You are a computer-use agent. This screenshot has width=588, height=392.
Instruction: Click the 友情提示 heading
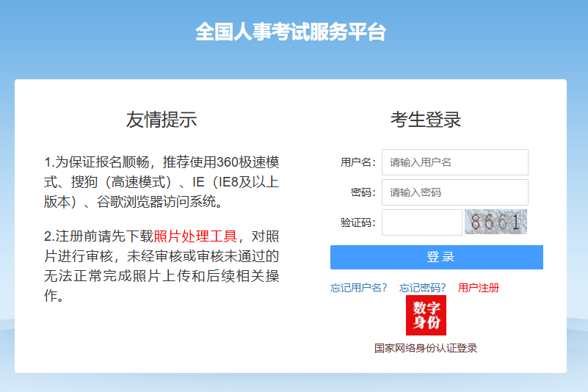coord(161,120)
